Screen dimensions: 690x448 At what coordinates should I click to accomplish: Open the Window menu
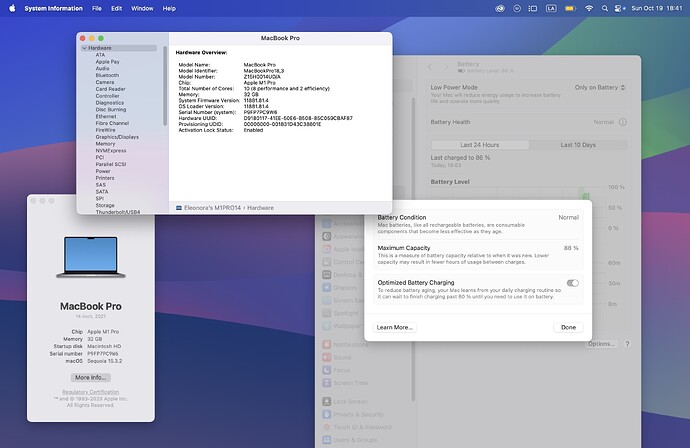[x=142, y=8]
